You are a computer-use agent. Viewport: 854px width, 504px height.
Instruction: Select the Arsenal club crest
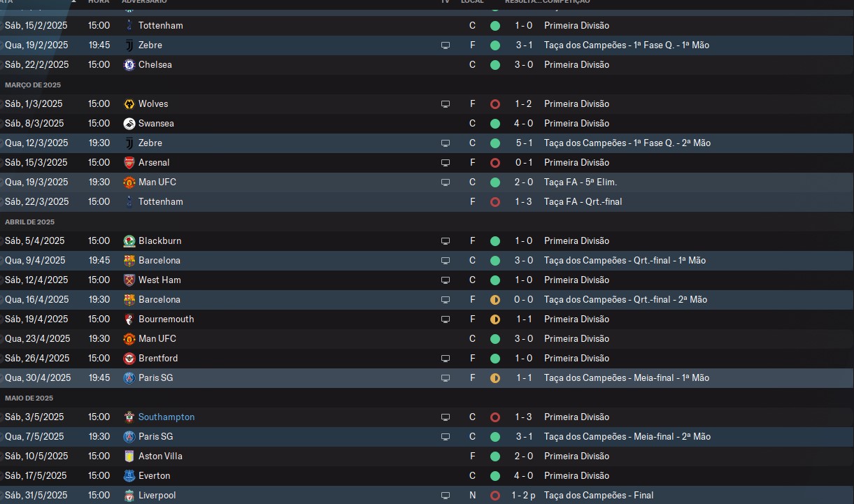click(x=129, y=162)
